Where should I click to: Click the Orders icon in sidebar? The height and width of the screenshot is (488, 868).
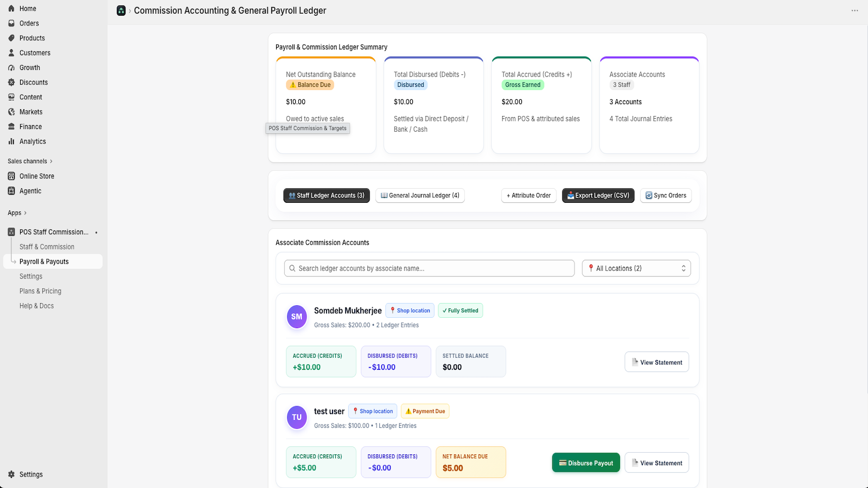tap(11, 23)
